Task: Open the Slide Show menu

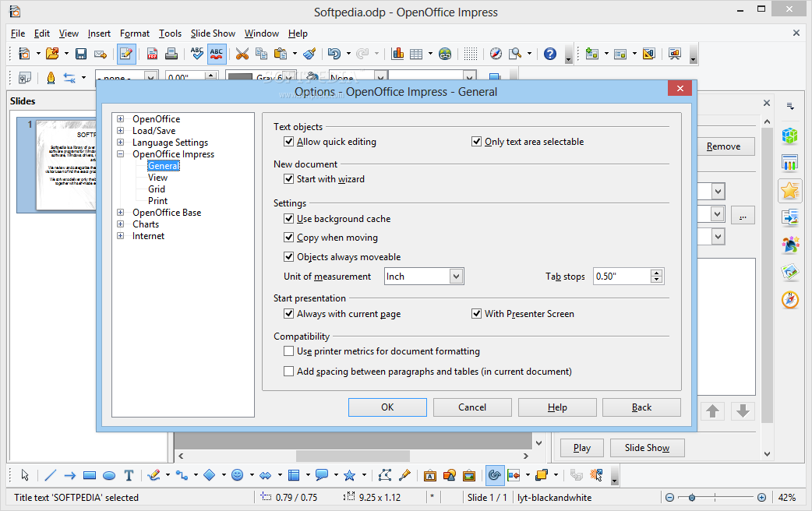Action: click(x=213, y=33)
